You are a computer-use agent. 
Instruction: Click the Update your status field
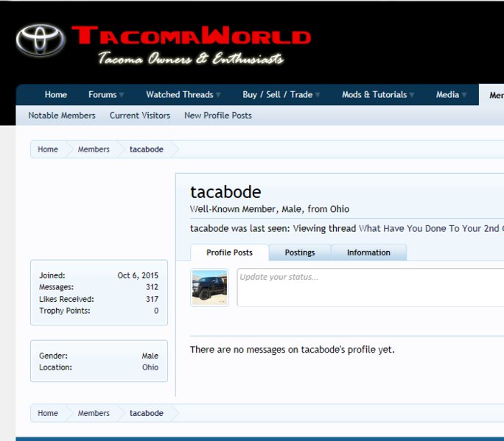click(371, 287)
